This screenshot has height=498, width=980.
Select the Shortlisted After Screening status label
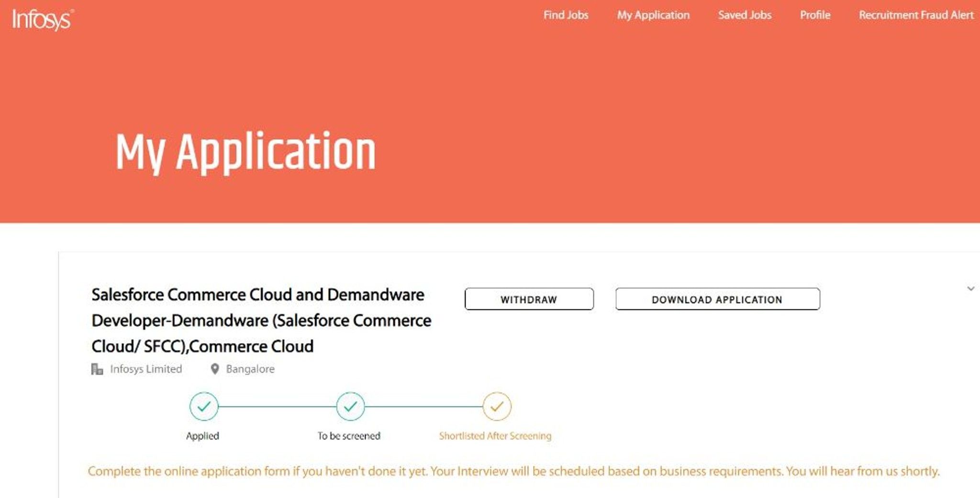[x=495, y=436]
